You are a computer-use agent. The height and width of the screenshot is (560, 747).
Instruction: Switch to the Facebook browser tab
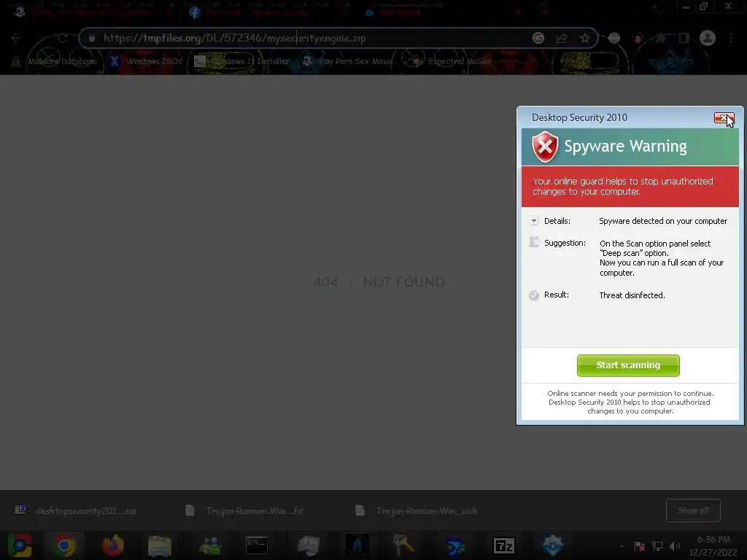[267, 12]
